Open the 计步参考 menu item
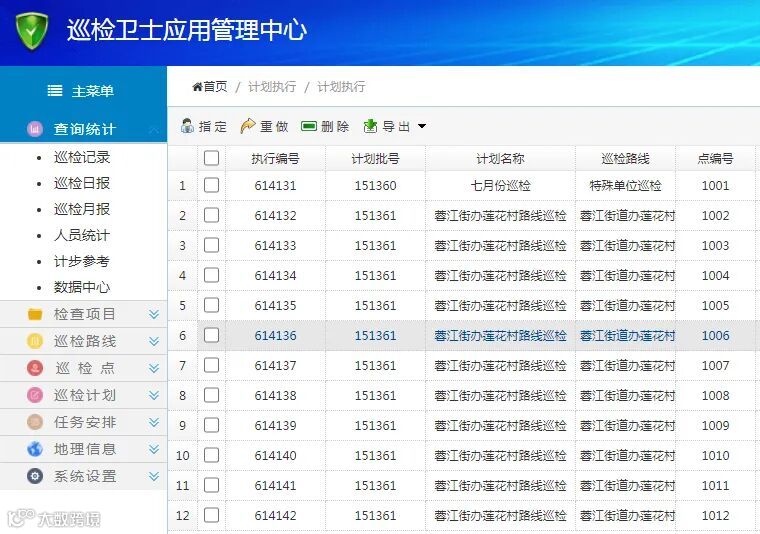 (x=82, y=261)
